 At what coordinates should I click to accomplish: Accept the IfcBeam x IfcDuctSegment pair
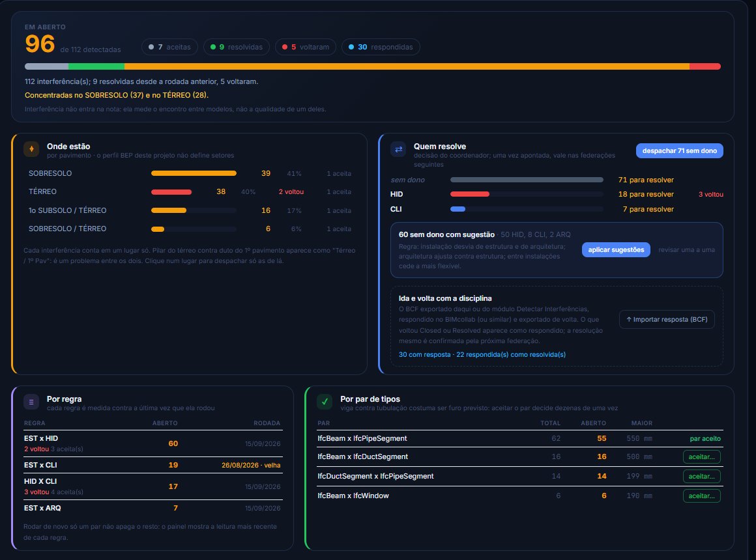pos(701,457)
